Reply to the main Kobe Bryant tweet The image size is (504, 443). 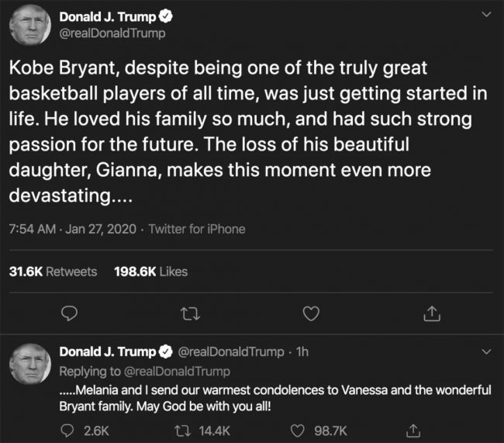click(69, 313)
